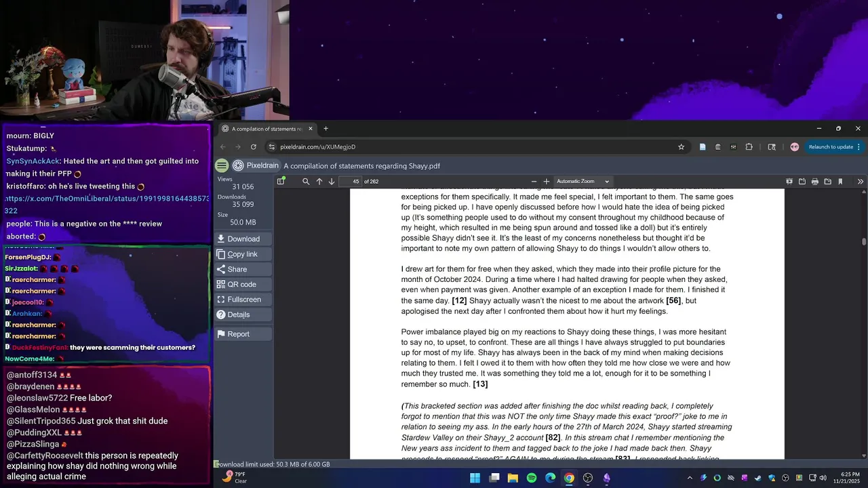Select the 'A compilation of statements' browser tab
Image resolution: width=868 pixels, height=488 pixels.
[x=267, y=129]
